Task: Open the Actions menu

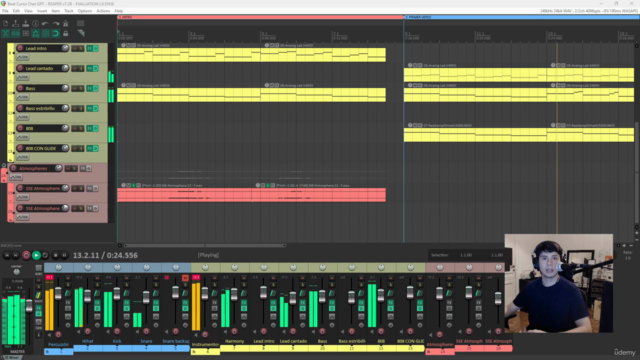Action: click(103, 11)
